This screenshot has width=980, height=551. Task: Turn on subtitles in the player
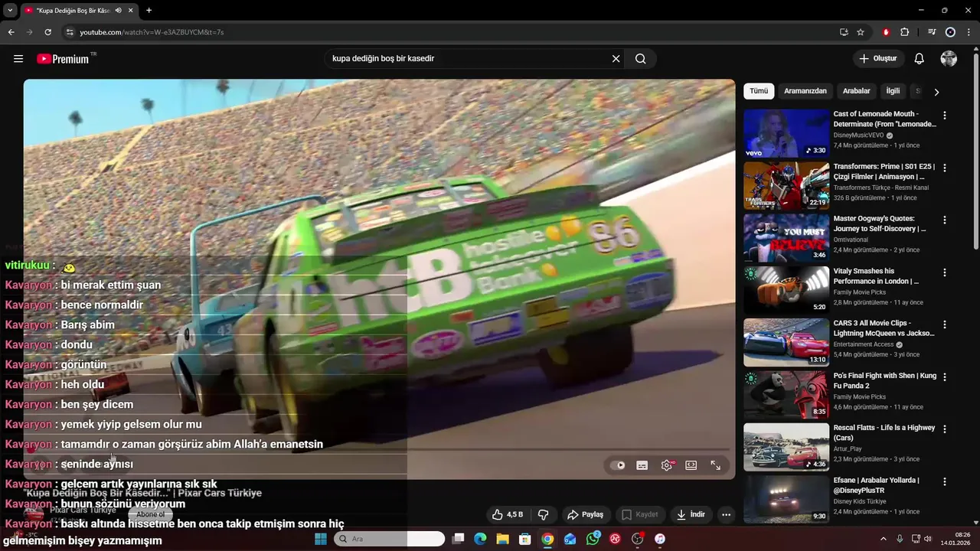pos(642,465)
